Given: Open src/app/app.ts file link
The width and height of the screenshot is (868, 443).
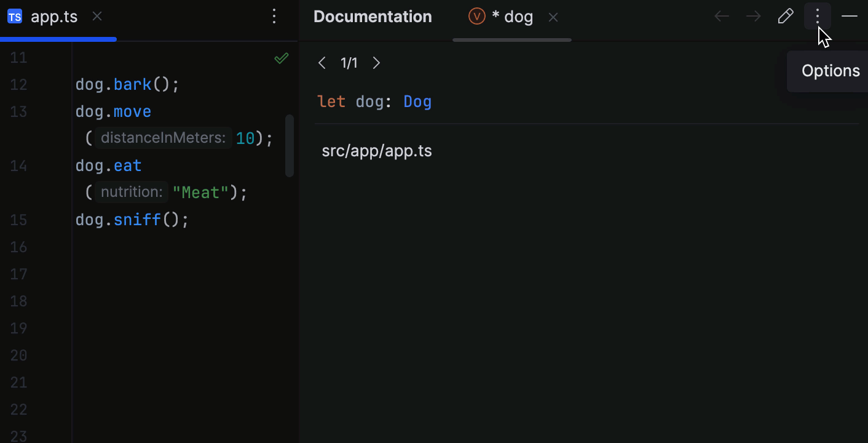Looking at the screenshot, I should coord(377,150).
